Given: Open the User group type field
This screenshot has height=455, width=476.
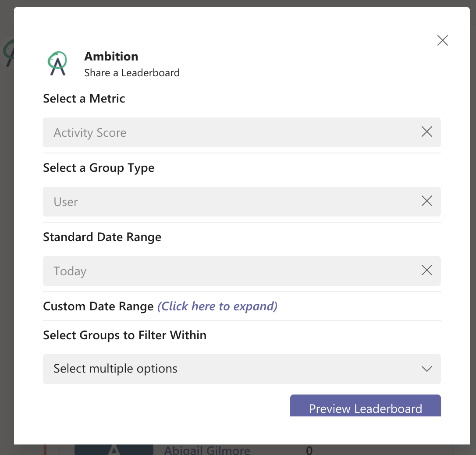Looking at the screenshot, I should coord(228,202).
